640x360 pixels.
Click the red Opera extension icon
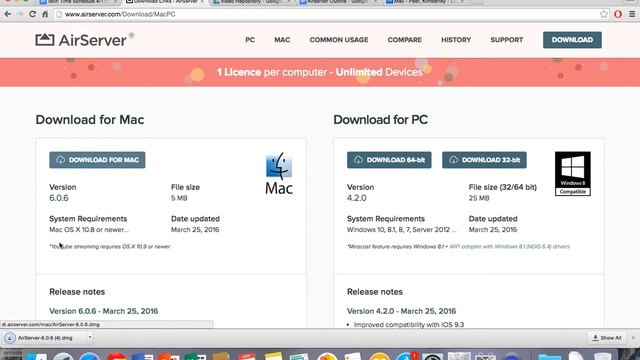coord(618,14)
